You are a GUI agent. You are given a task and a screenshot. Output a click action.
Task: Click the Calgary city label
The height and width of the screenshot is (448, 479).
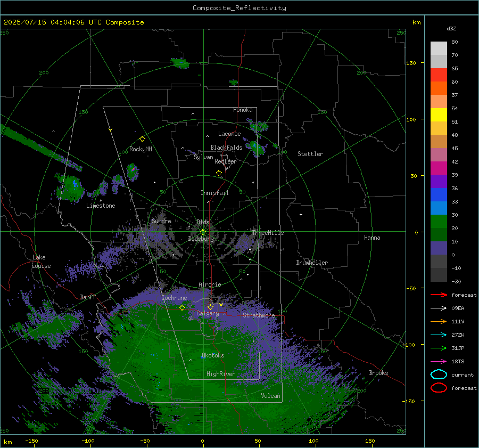[x=208, y=313]
